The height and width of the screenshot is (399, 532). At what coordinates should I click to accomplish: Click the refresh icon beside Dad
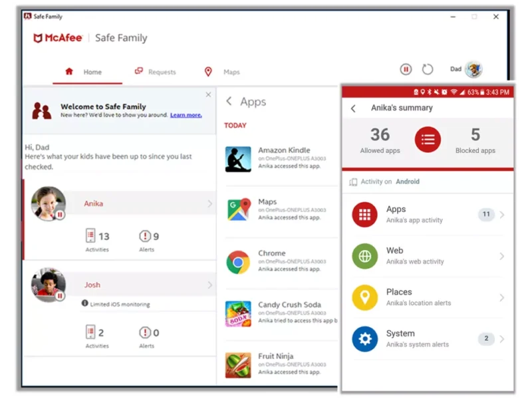tap(428, 69)
